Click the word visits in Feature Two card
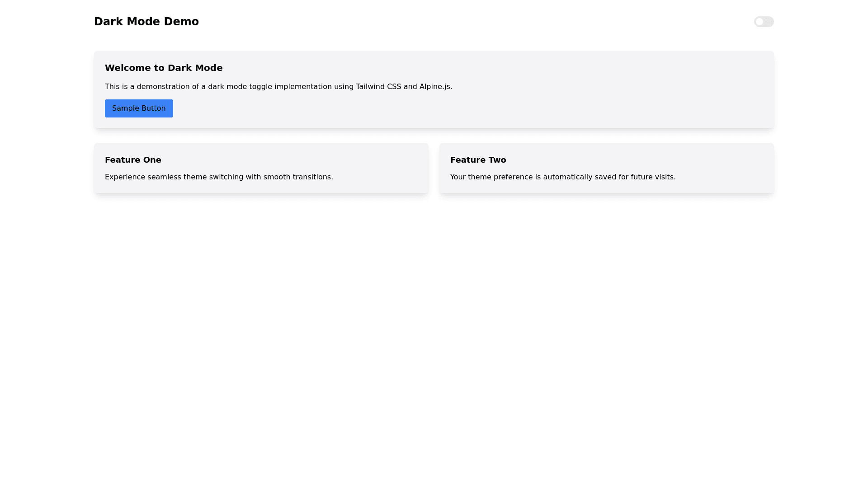Image resolution: width=868 pixels, height=488 pixels. click(665, 177)
